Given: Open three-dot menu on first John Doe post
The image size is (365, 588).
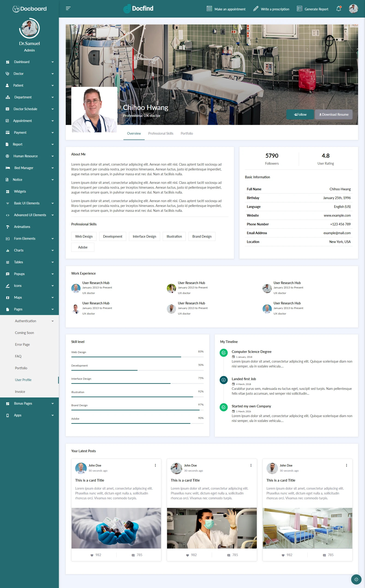Looking at the screenshot, I should pyautogui.click(x=155, y=465).
